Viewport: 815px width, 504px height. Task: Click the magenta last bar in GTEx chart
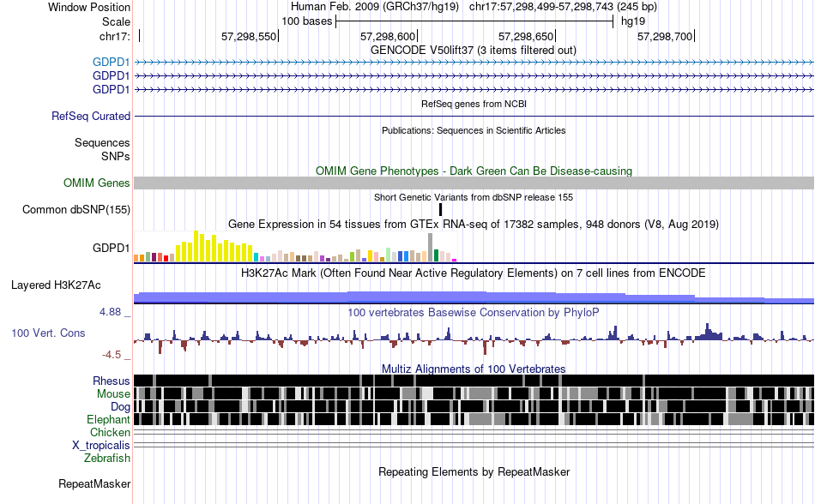tap(455, 260)
